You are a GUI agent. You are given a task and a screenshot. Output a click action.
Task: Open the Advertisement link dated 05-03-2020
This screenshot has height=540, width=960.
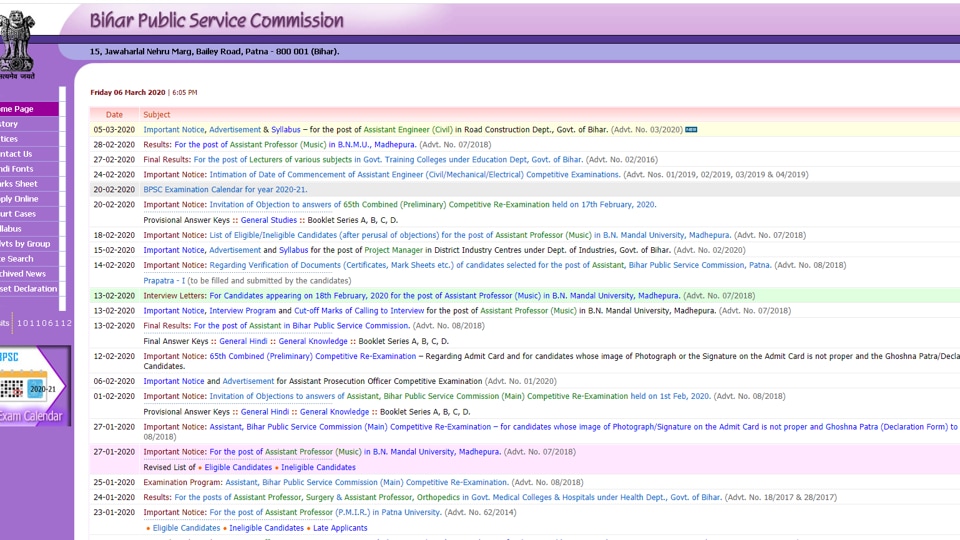235,130
